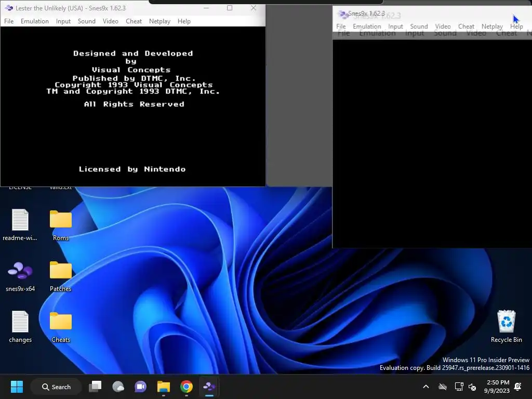
Task: Open Cheat menu in second Snes9x window
Action: coord(466,26)
